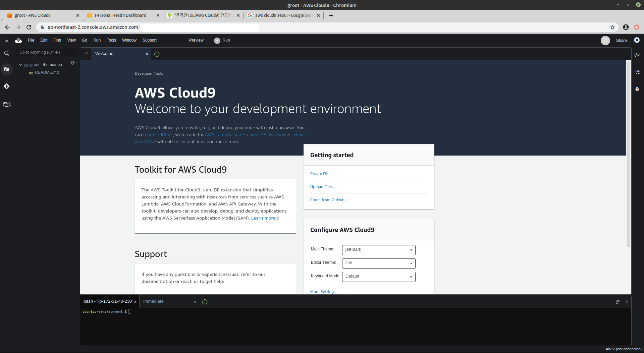Open the AWS Toolkit explorer icon
This screenshot has width=644, height=353.
pos(6,104)
